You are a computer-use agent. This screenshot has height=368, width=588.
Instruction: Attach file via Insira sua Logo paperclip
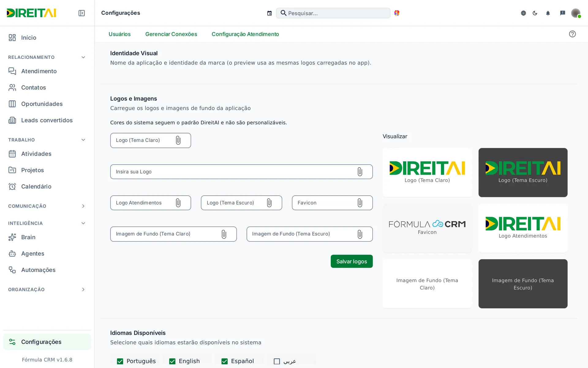click(360, 172)
